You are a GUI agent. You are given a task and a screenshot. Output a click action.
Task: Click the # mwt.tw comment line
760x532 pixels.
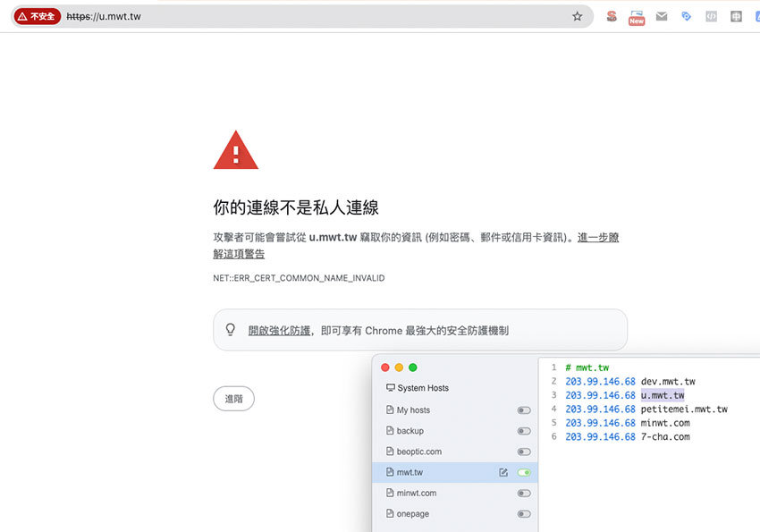point(587,367)
